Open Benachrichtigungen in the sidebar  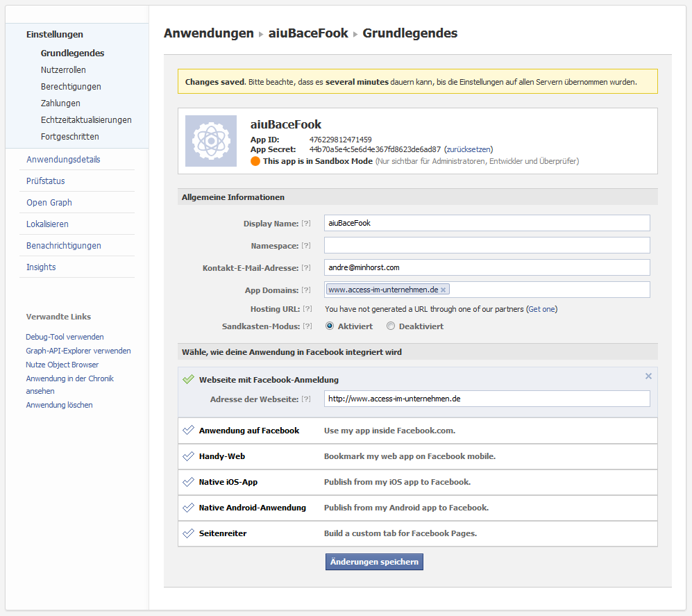point(64,246)
